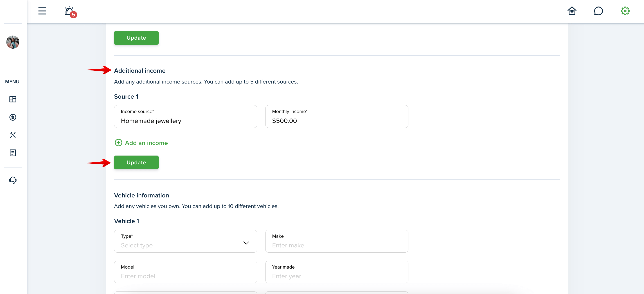Click Update under Additional income

(x=136, y=162)
